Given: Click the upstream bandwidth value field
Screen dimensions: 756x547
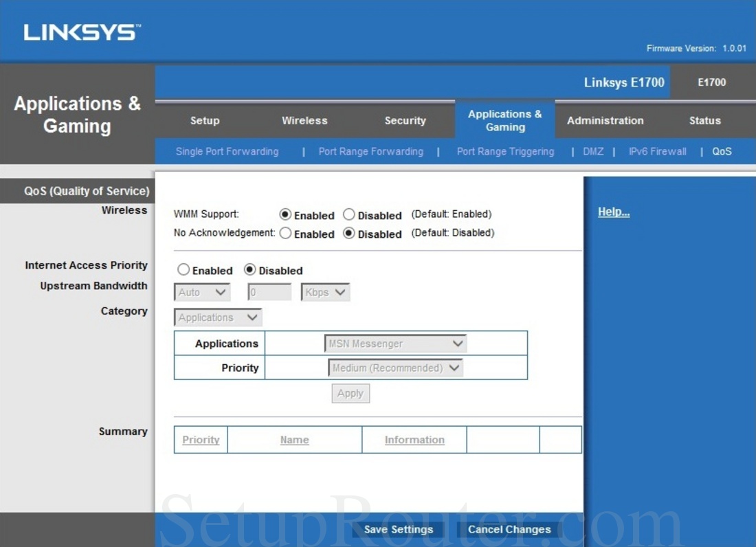Looking at the screenshot, I should (x=269, y=291).
